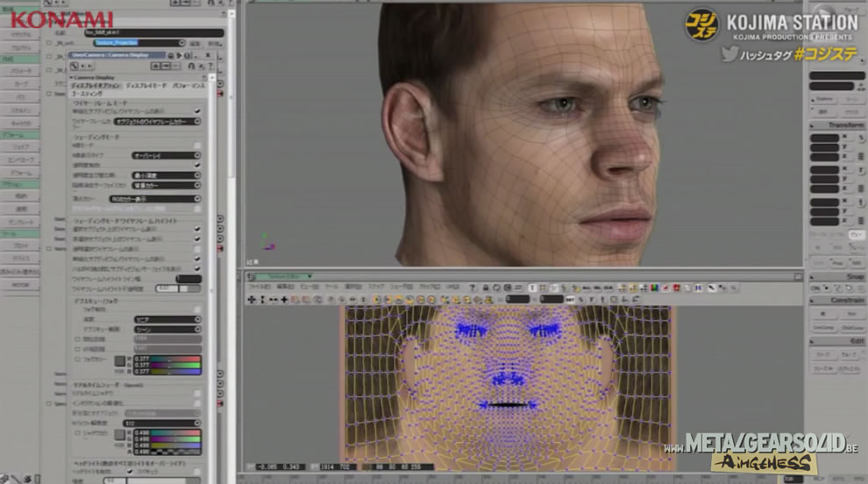
Task: Click the Transform panel header
Action: (x=837, y=125)
